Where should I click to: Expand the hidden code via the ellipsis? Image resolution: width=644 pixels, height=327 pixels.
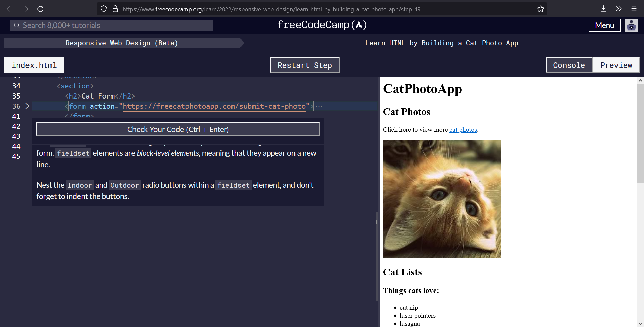[x=319, y=106]
